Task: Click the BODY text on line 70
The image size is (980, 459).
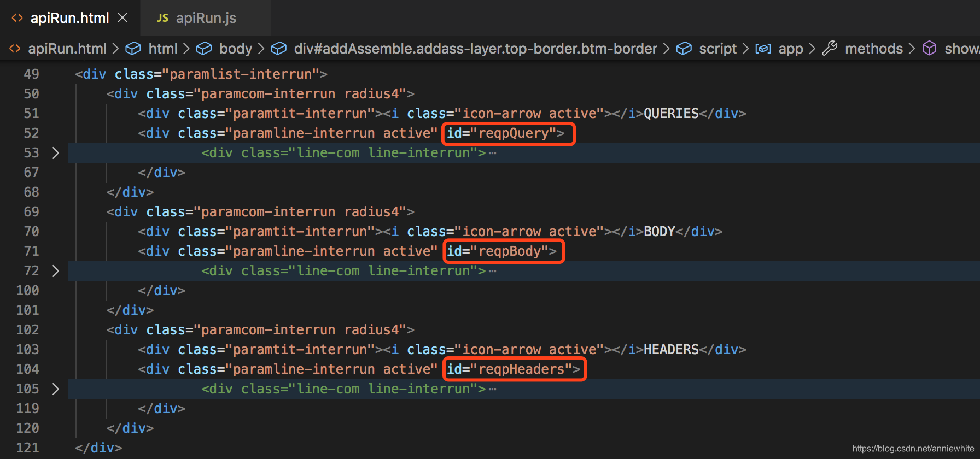Action: pos(660,232)
